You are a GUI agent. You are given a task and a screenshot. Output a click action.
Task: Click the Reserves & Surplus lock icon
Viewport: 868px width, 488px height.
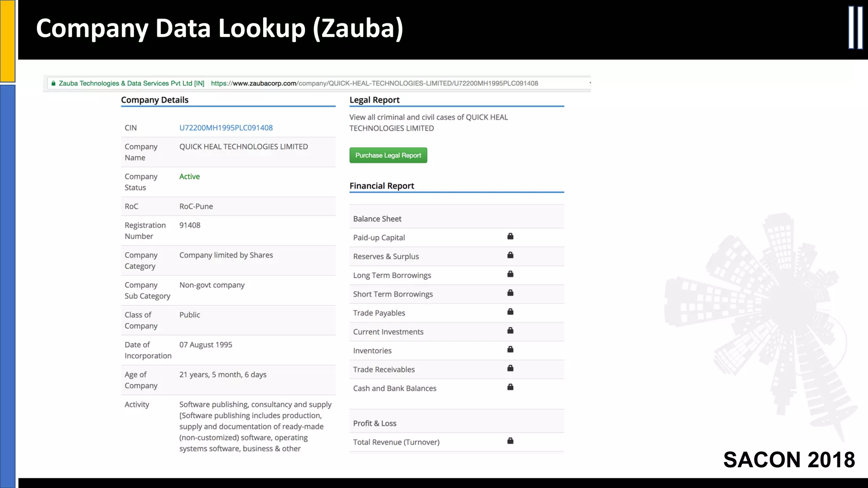[510, 255]
